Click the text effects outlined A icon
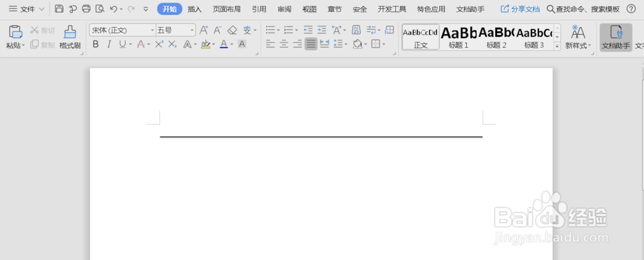The image size is (644, 260). click(x=187, y=44)
